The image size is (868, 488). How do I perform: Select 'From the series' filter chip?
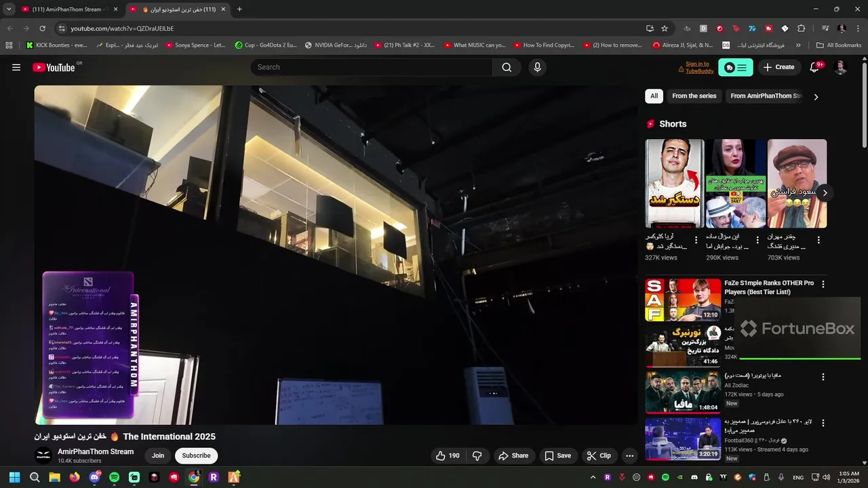(694, 96)
